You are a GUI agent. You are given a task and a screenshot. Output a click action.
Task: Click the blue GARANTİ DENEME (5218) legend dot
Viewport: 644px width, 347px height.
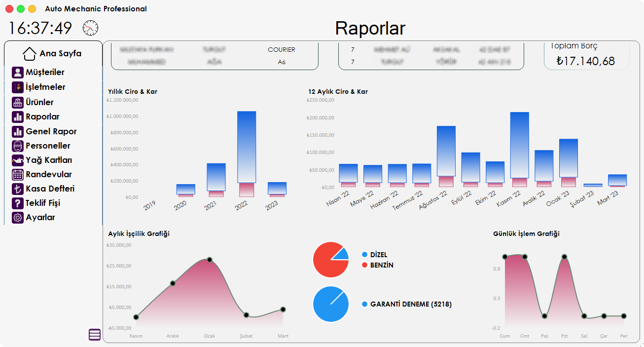point(365,304)
